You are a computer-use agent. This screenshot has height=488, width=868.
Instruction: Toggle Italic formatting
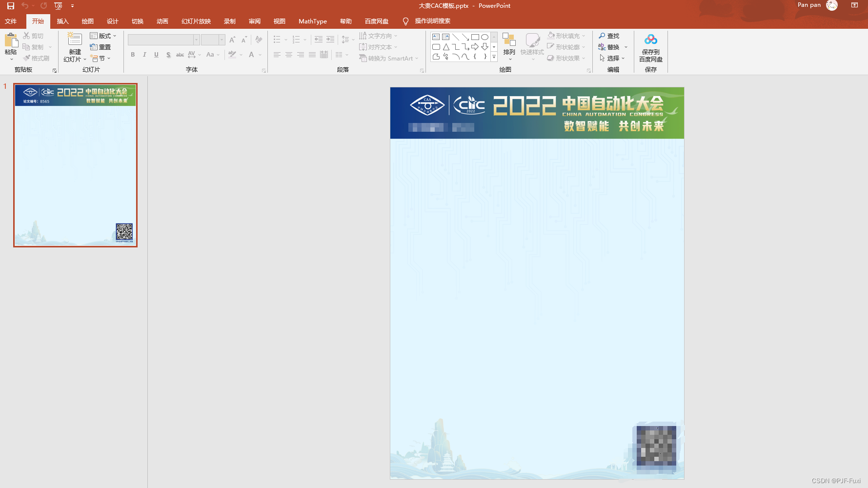(144, 55)
